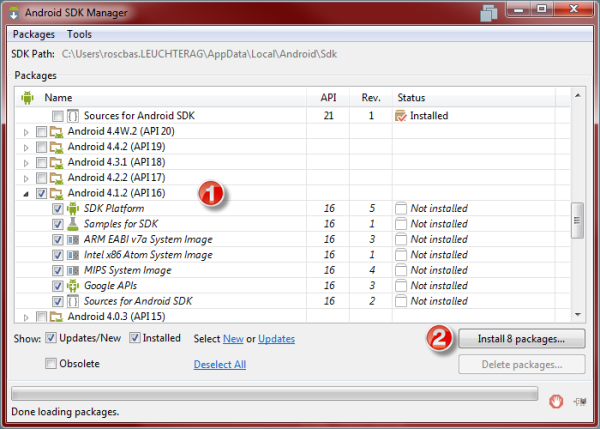Click the Rev. column header
The width and height of the screenshot is (600, 429).
pyautogui.click(x=371, y=98)
